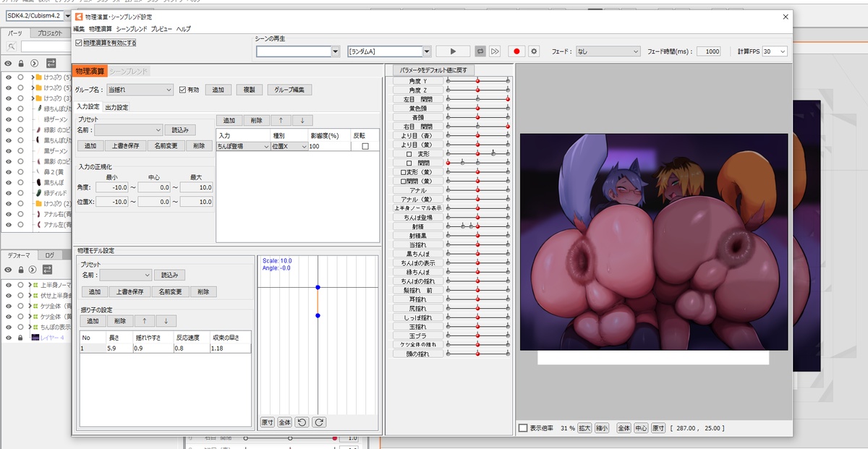The width and height of the screenshot is (868, 449).
Task: Click the fast-forward skip icon
Action: tap(495, 51)
